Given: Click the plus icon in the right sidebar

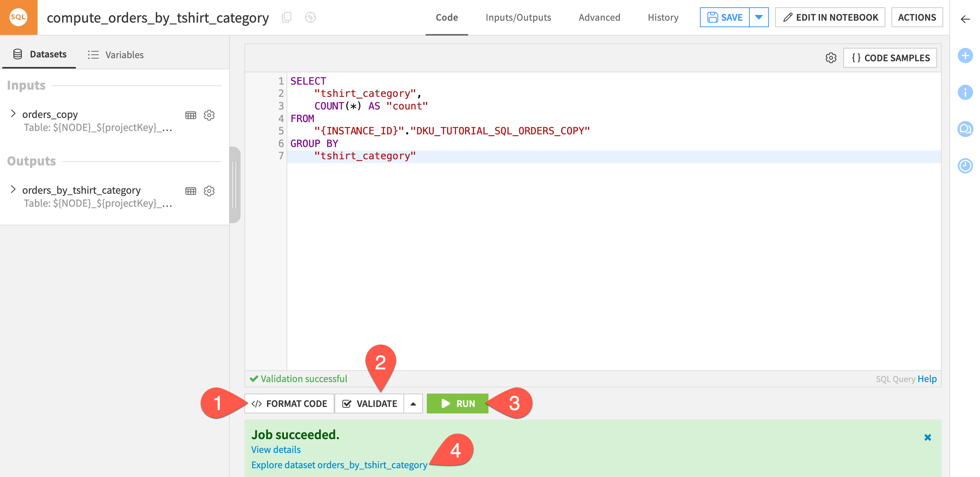Looking at the screenshot, I should [965, 56].
